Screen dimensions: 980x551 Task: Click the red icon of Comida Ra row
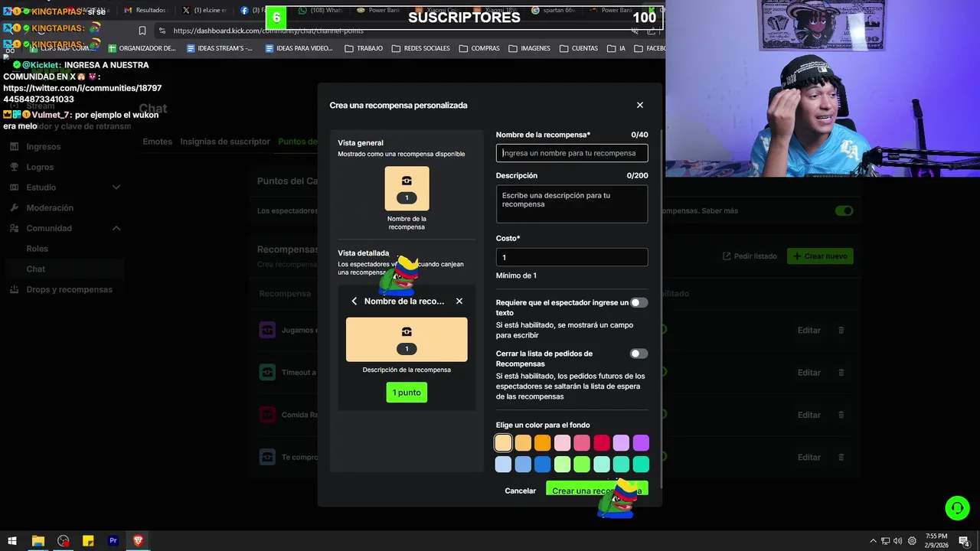[267, 415]
